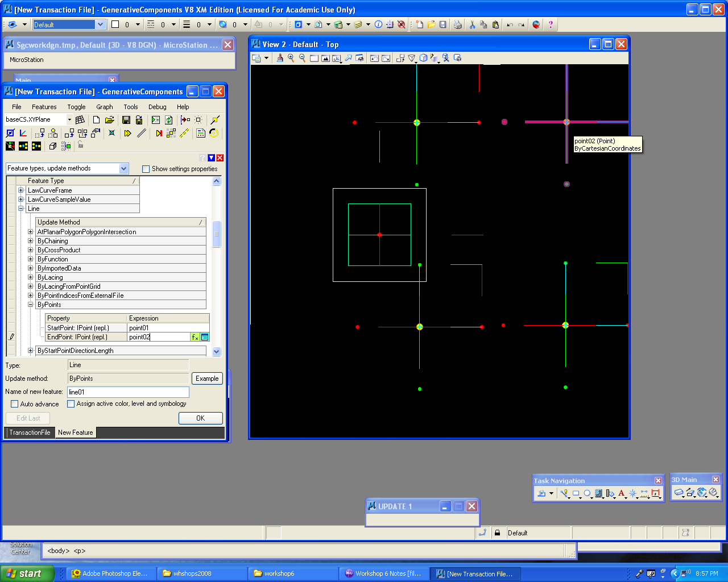Click Clip Volume scissors icon in View 2

(x=445, y=58)
